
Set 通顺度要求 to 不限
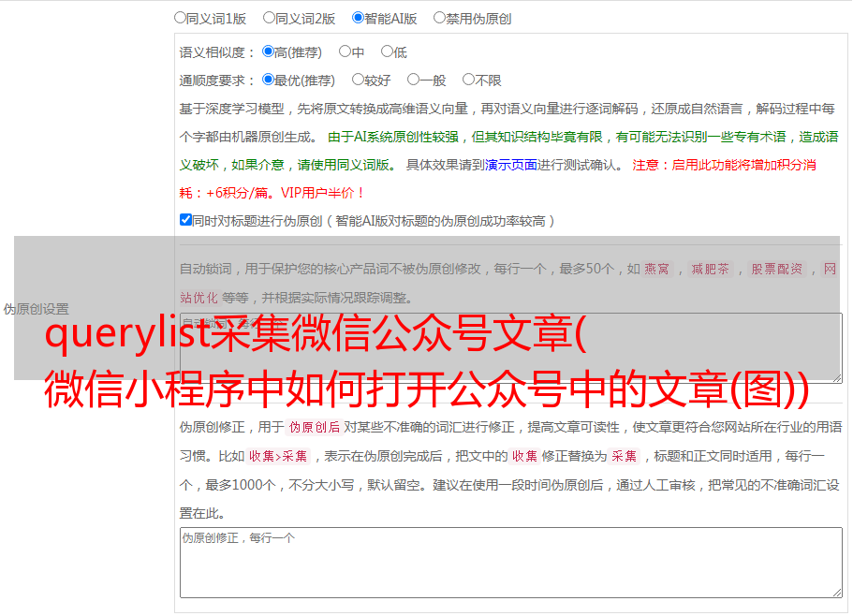[468, 80]
